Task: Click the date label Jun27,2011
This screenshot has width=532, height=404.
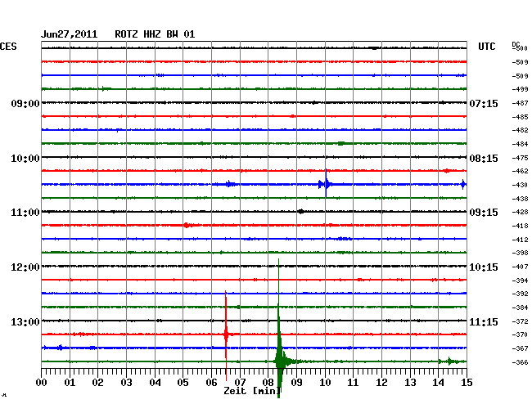Action: (70, 34)
